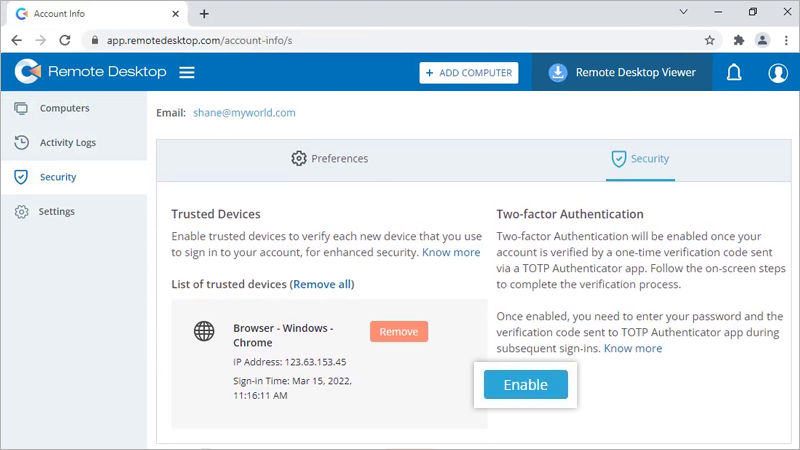Open the hamburger navigation menu
Viewport: 800px width, 450px height.
tap(187, 73)
